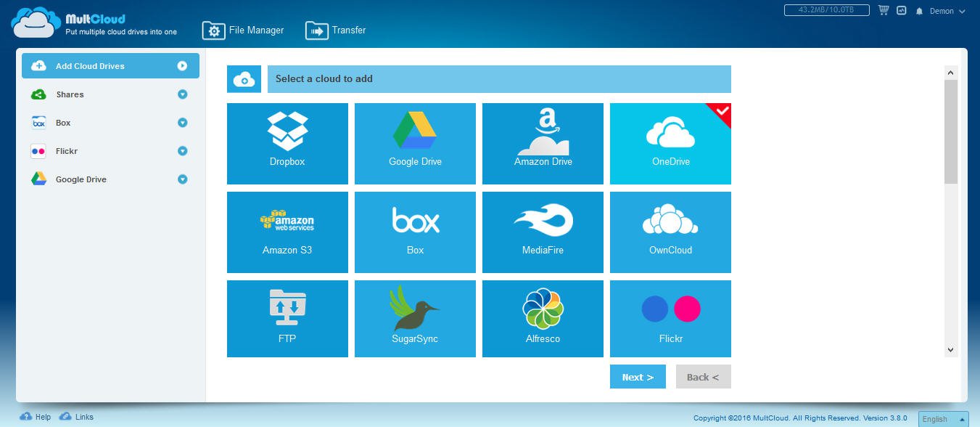Choose the Amazon S3 tile
This screenshot has height=427, width=980.
pyautogui.click(x=287, y=232)
